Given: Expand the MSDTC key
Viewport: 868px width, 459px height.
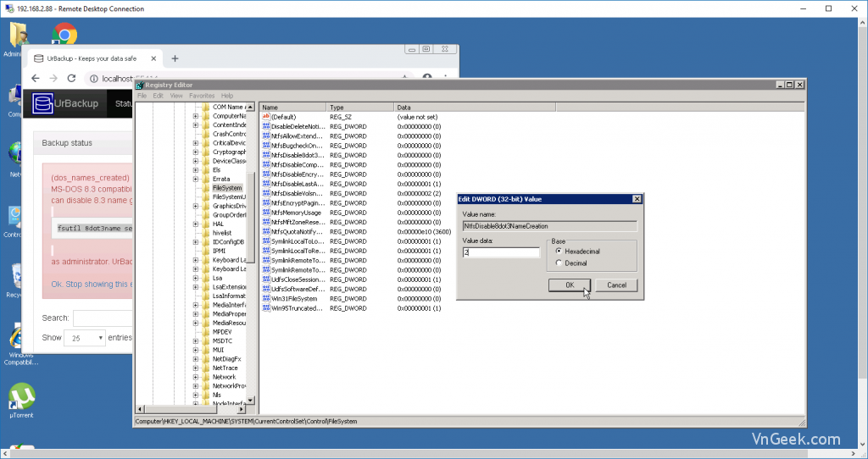Looking at the screenshot, I should 196,341.
